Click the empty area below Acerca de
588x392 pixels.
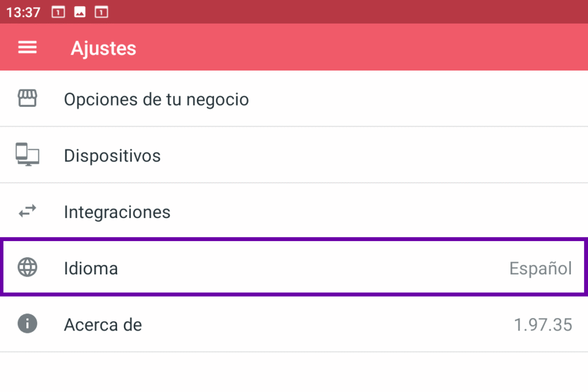294,372
